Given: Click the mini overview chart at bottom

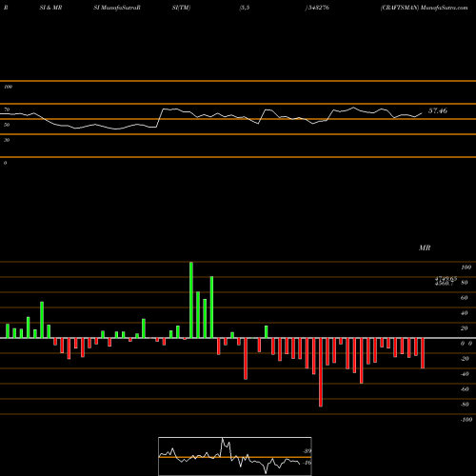Looking at the screenshot, I should [235, 456].
